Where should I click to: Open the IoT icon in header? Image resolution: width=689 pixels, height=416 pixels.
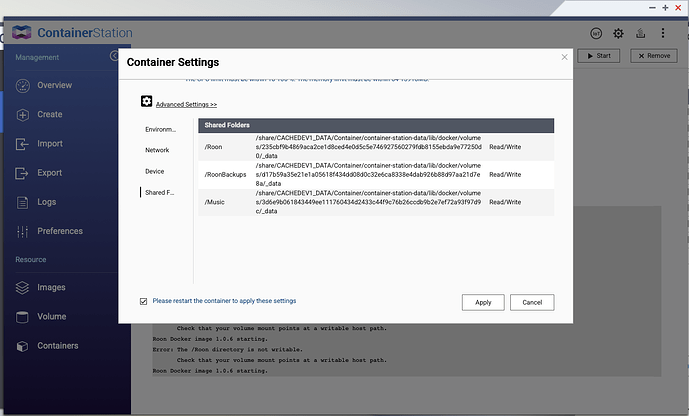[x=596, y=33]
